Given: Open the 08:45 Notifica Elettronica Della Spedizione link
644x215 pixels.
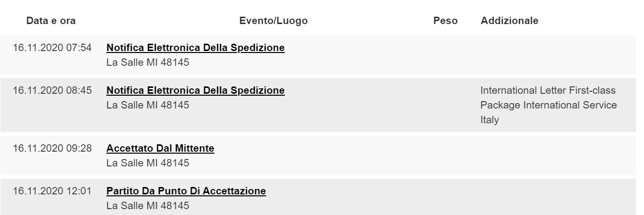Looking at the screenshot, I should pyautogui.click(x=196, y=90).
